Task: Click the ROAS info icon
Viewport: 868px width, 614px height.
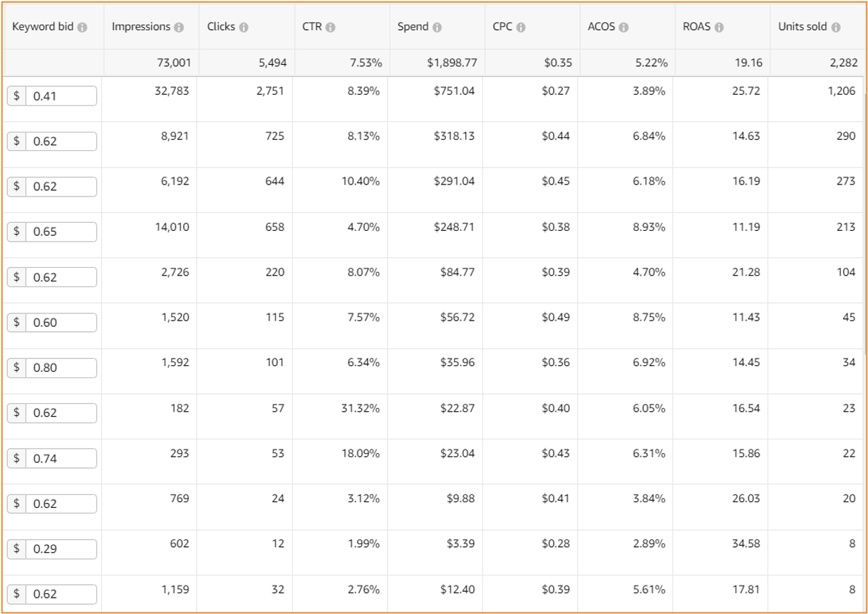Action: click(x=719, y=27)
